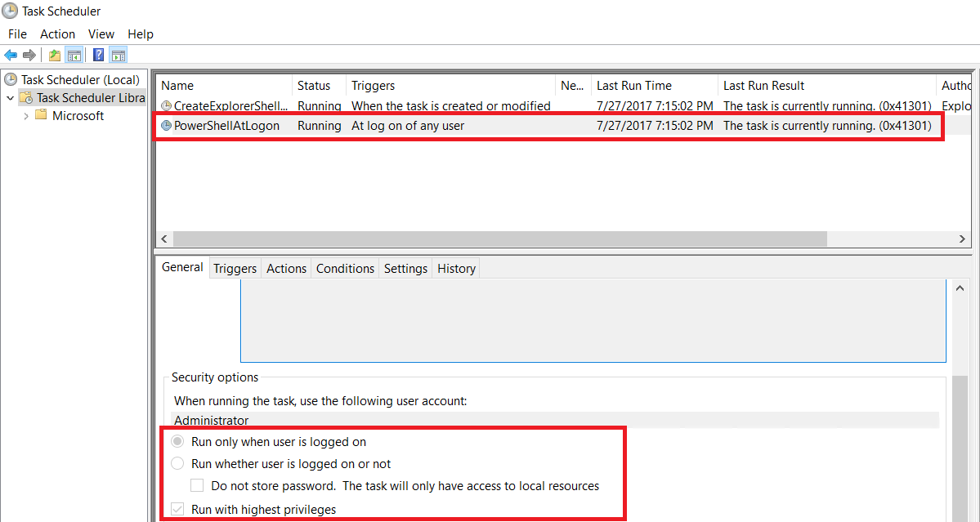Click the Forward navigation arrow

pyautogui.click(x=30, y=55)
